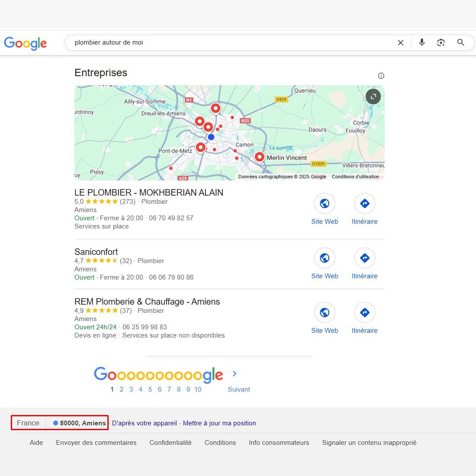
Task: Open Google Lens image search icon
Action: coord(441,42)
